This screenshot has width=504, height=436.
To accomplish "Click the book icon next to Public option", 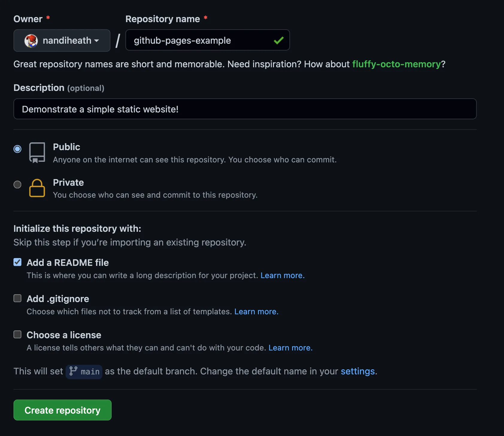I will (x=37, y=153).
